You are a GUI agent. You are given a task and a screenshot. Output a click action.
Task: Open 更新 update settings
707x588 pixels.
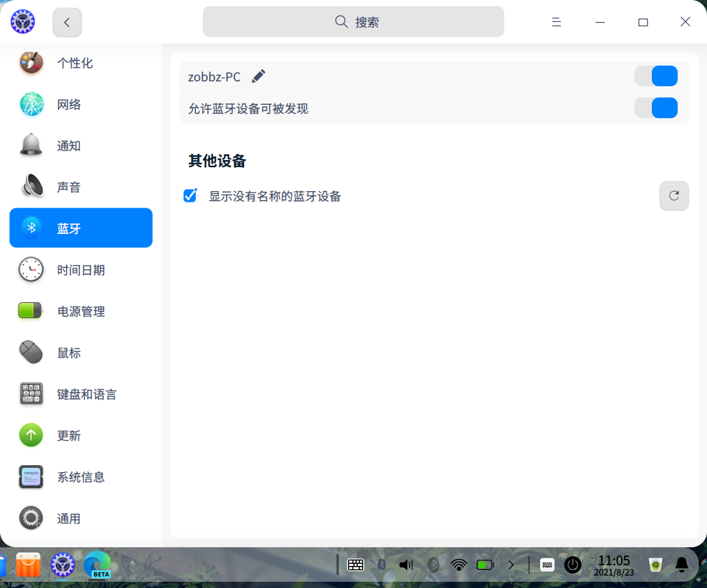(x=81, y=435)
